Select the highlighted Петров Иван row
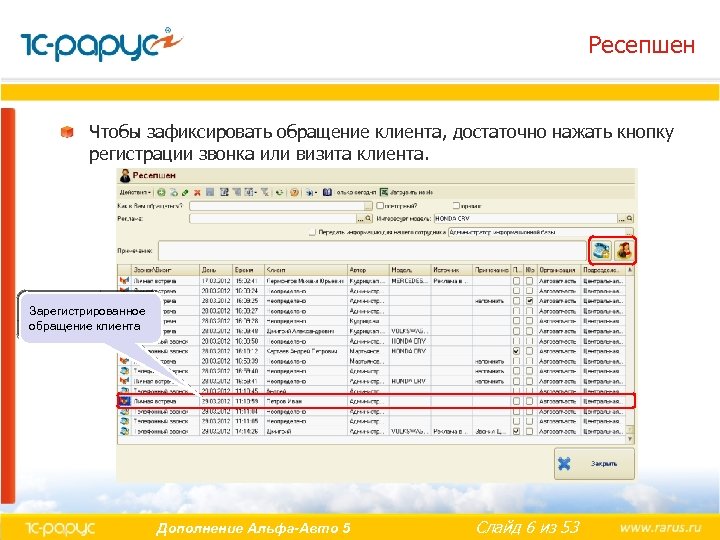Image resolution: width=720 pixels, height=540 pixels. coord(376,401)
